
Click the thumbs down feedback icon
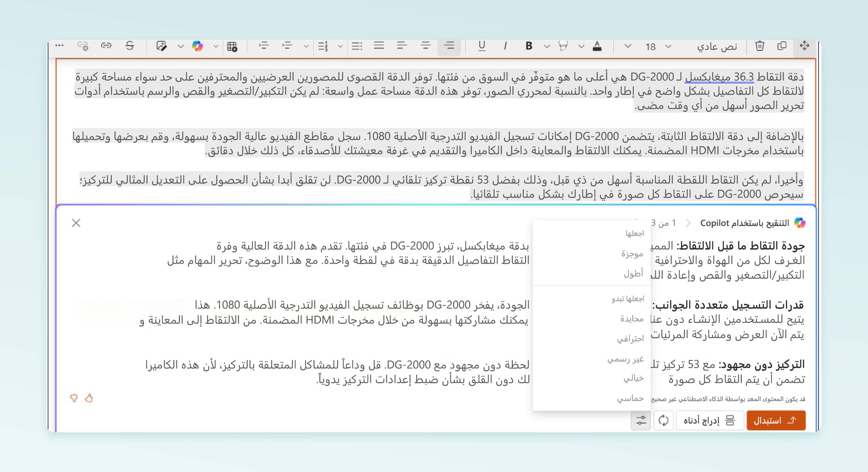74,398
